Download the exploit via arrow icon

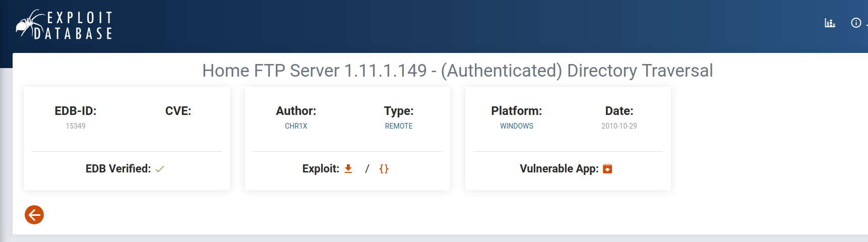coord(348,169)
